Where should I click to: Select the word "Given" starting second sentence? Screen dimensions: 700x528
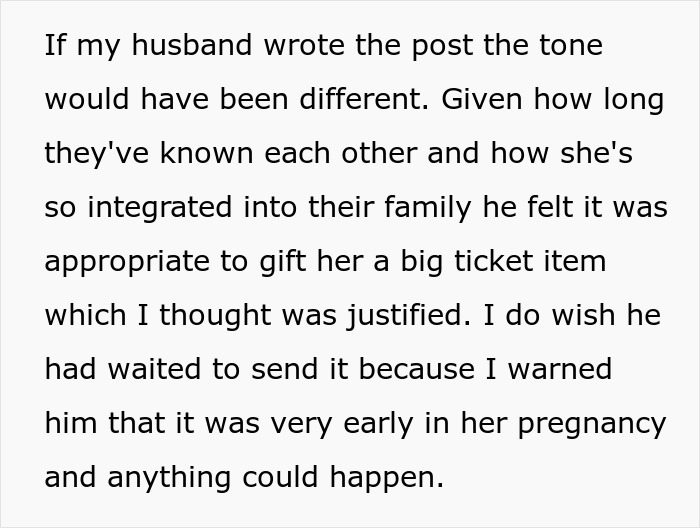pos(482,99)
